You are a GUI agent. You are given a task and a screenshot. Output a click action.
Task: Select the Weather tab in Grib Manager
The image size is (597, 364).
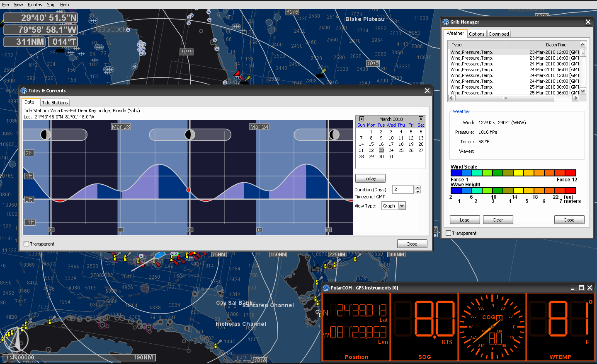coord(455,33)
